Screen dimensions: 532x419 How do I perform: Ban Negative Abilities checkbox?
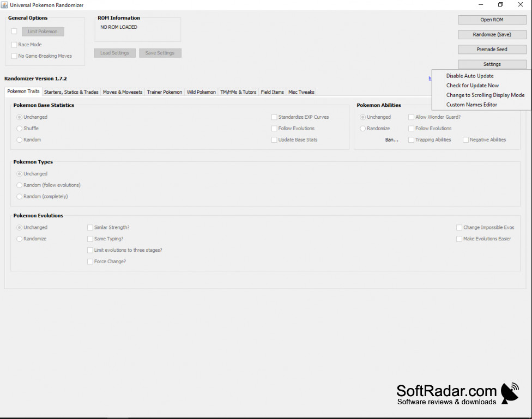466,140
